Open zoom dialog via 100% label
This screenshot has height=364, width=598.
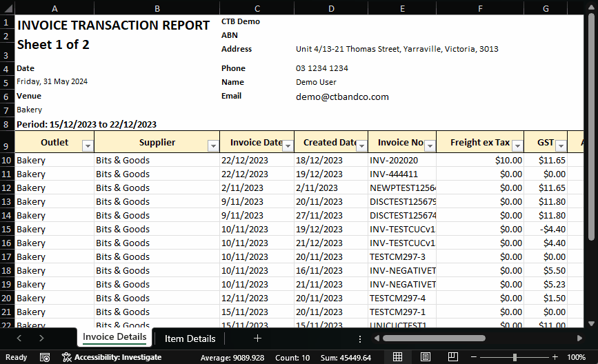tap(576, 357)
